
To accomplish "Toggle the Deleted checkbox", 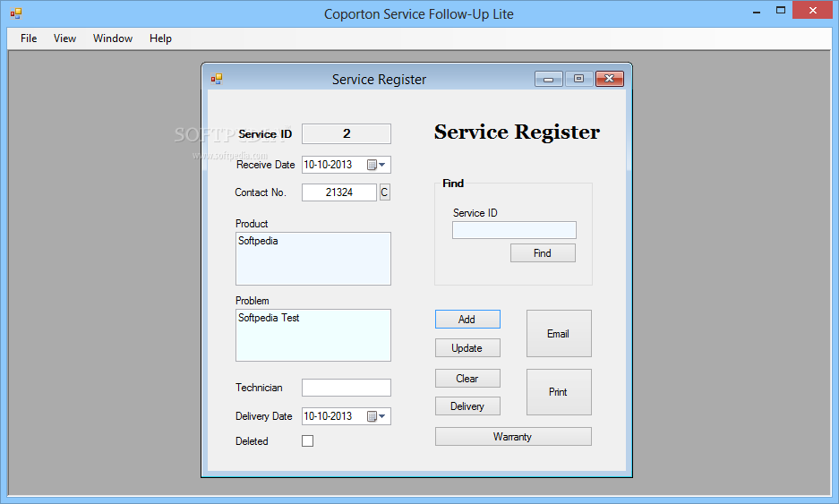I will (308, 440).
